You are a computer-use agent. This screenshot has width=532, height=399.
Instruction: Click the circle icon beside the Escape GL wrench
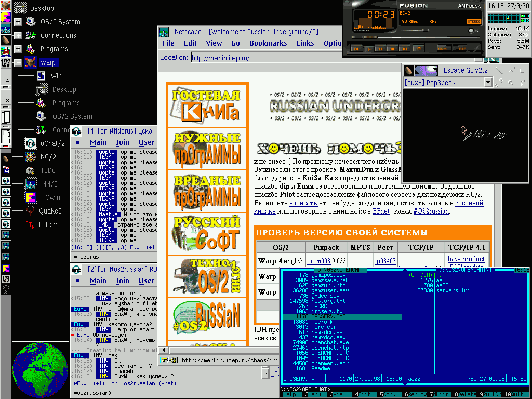pos(511,82)
